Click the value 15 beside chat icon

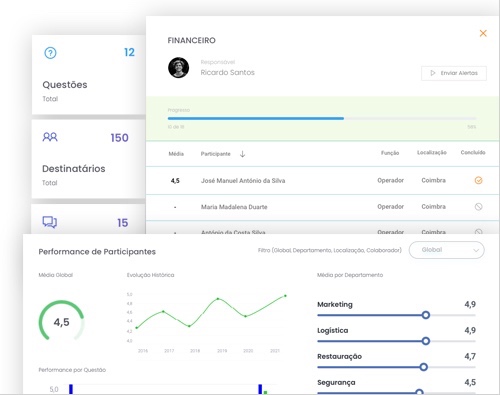123,223
